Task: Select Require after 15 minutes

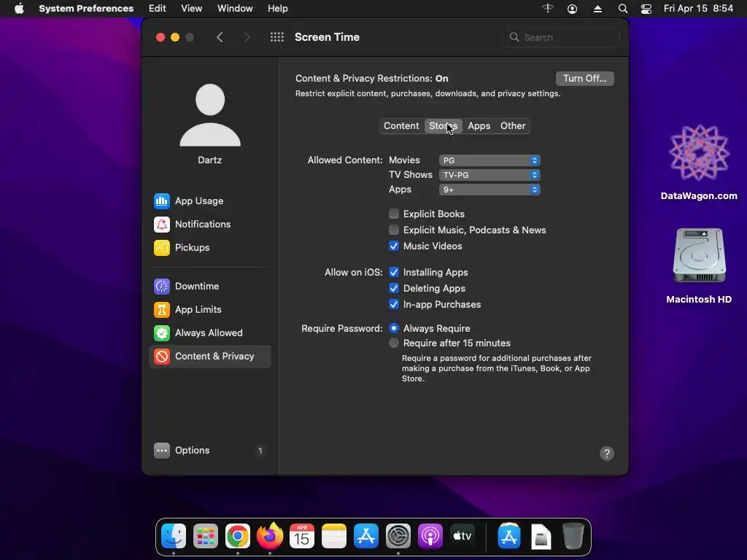Action: pos(393,343)
